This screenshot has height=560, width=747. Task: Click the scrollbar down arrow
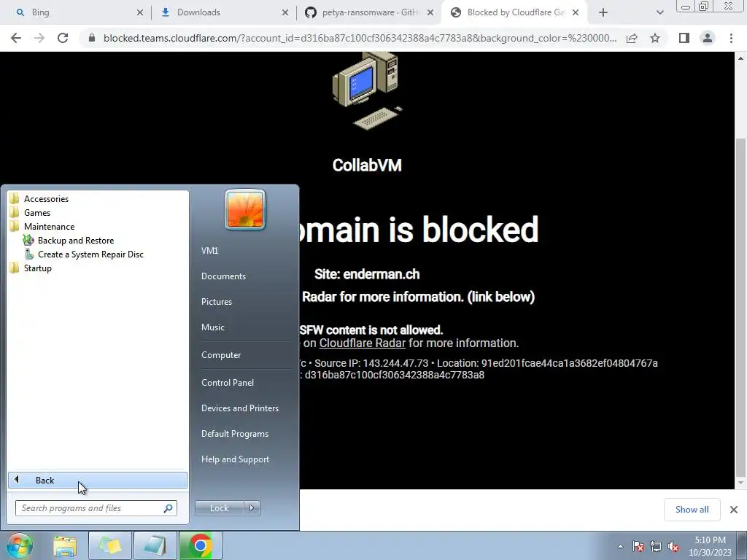[741, 483]
